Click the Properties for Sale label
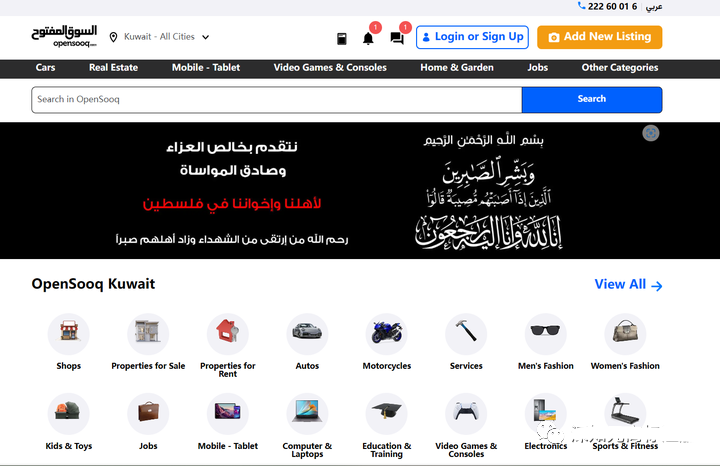 (x=148, y=366)
